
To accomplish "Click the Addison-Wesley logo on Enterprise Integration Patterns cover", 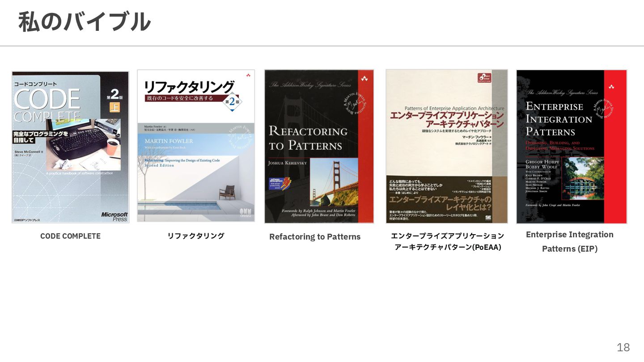I will click(x=611, y=87).
